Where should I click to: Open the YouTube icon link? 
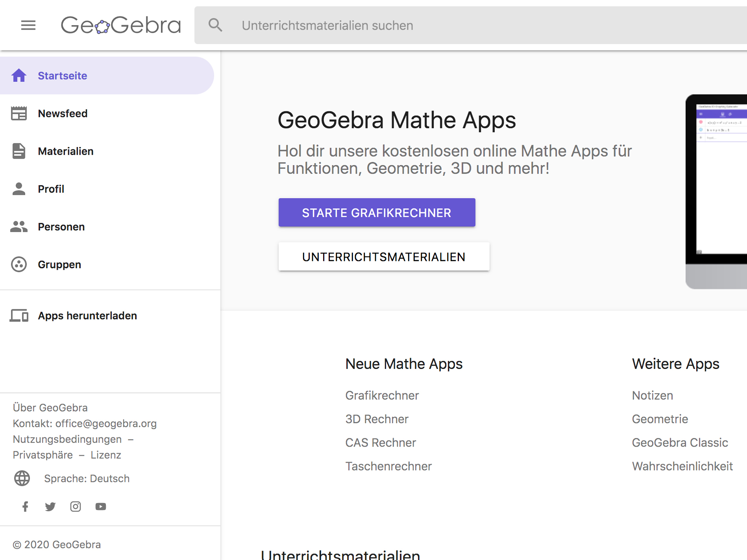tap(101, 506)
